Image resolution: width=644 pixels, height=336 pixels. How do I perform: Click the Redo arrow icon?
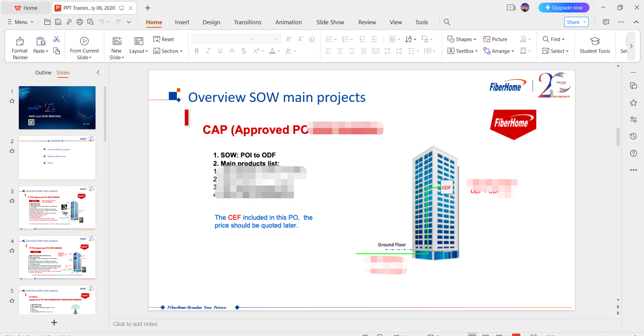pos(118,22)
